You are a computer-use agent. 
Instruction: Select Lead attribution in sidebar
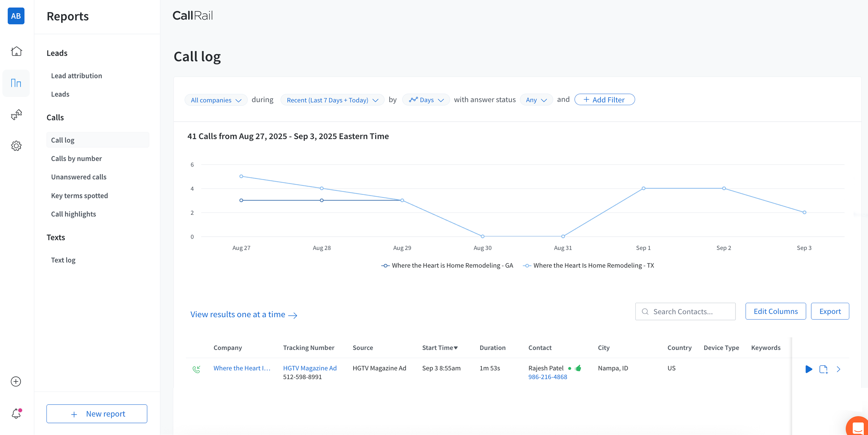[76, 75]
